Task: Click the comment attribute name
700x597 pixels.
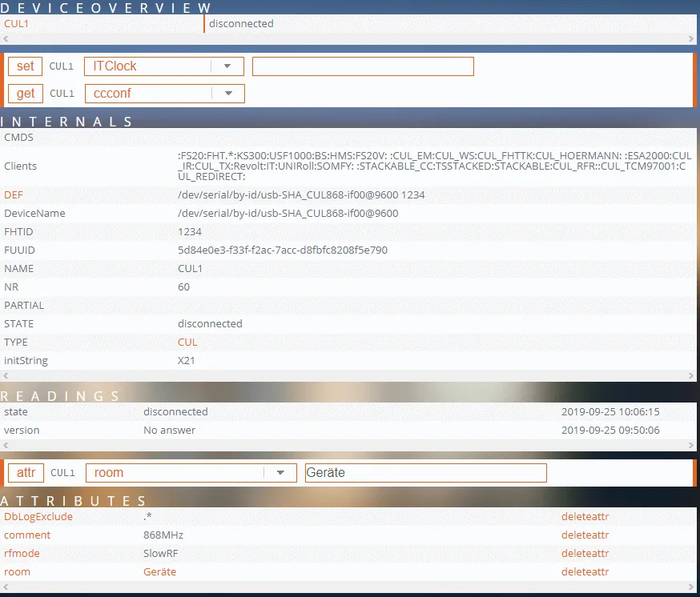Action: coord(27,535)
